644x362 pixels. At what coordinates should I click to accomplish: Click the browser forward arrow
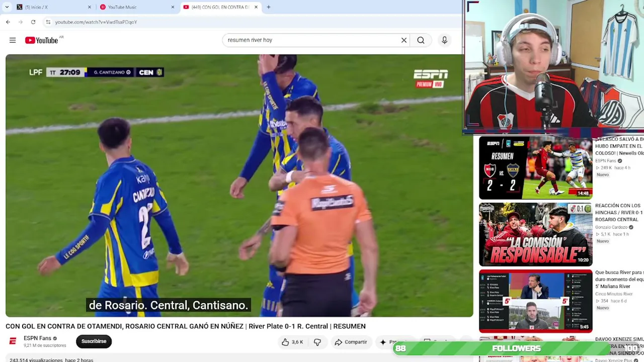[x=21, y=22]
